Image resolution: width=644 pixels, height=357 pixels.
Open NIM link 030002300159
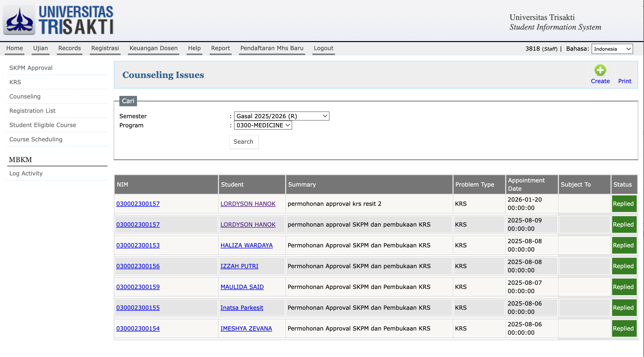pos(138,287)
